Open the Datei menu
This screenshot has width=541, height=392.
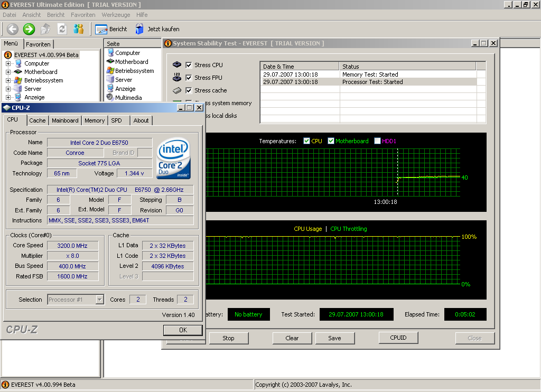point(10,15)
